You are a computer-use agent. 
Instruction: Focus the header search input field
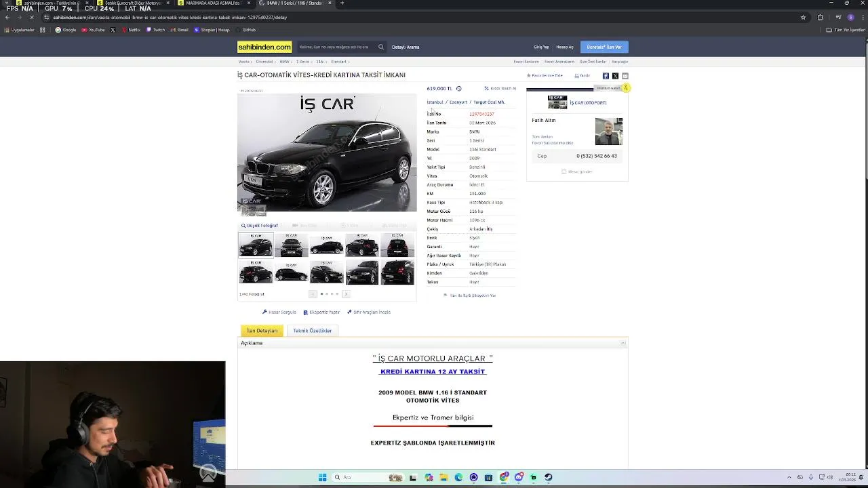pos(336,47)
